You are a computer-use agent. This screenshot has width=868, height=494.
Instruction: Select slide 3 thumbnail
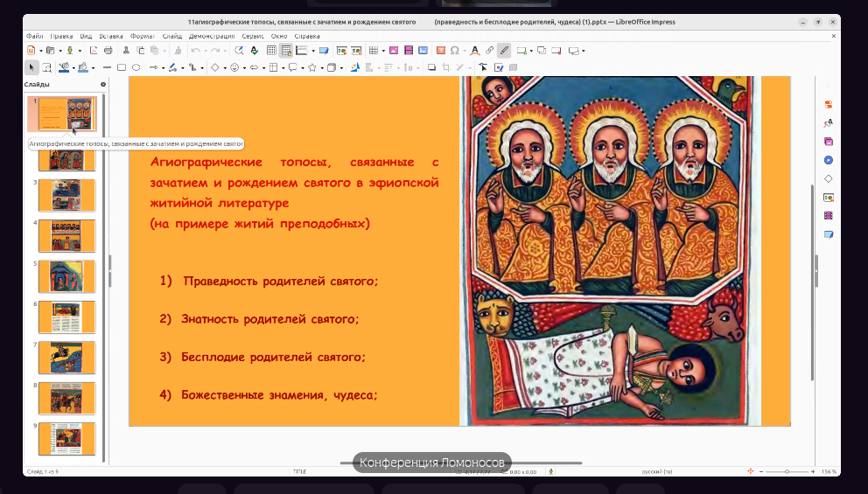pyautogui.click(x=66, y=195)
